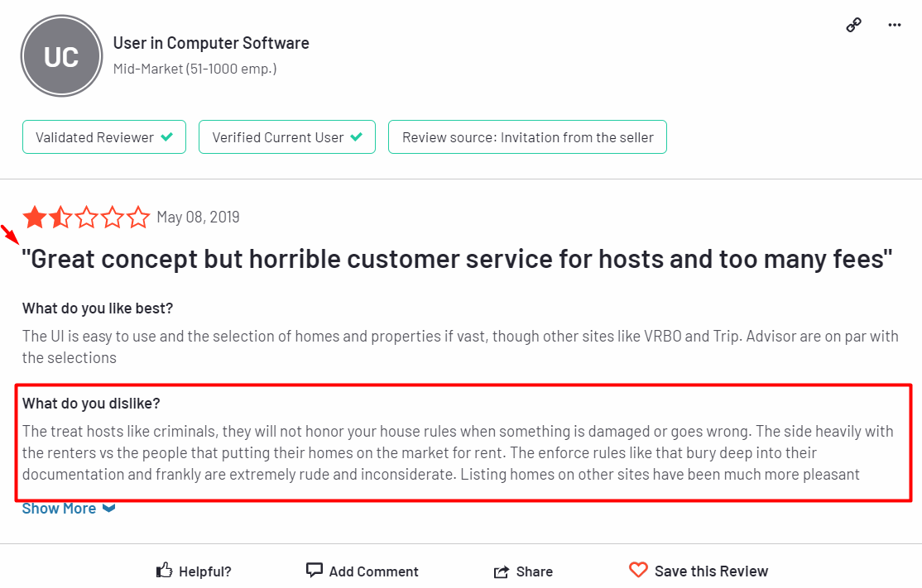Click the fourth empty rating star
The height and width of the screenshot is (588, 922).
[x=113, y=218]
